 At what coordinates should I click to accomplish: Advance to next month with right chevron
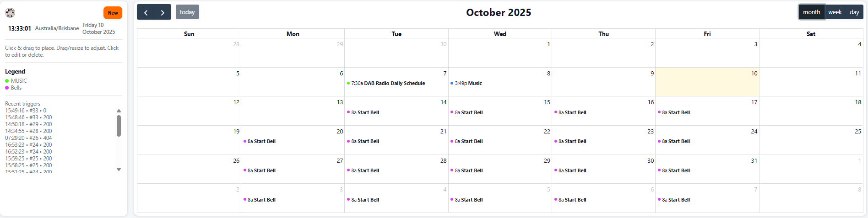pyautogui.click(x=163, y=12)
